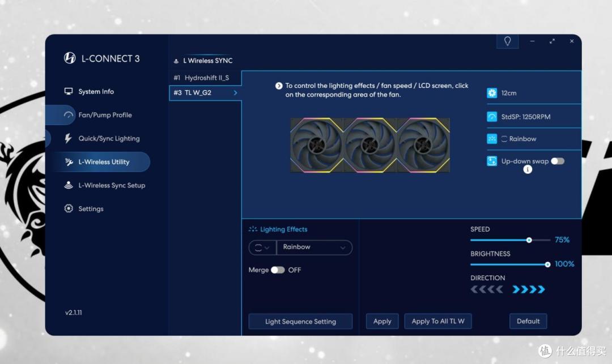Minimize the L-Connect window

click(x=532, y=41)
